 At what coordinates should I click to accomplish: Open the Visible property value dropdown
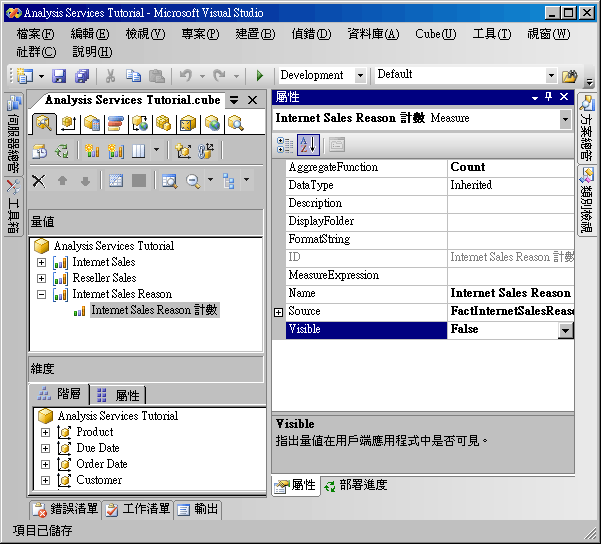(x=565, y=330)
